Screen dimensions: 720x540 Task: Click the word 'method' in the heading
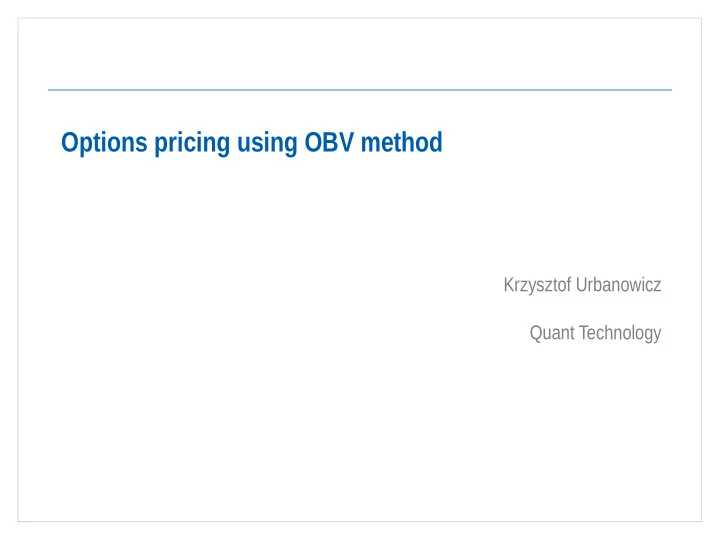tap(402, 142)
